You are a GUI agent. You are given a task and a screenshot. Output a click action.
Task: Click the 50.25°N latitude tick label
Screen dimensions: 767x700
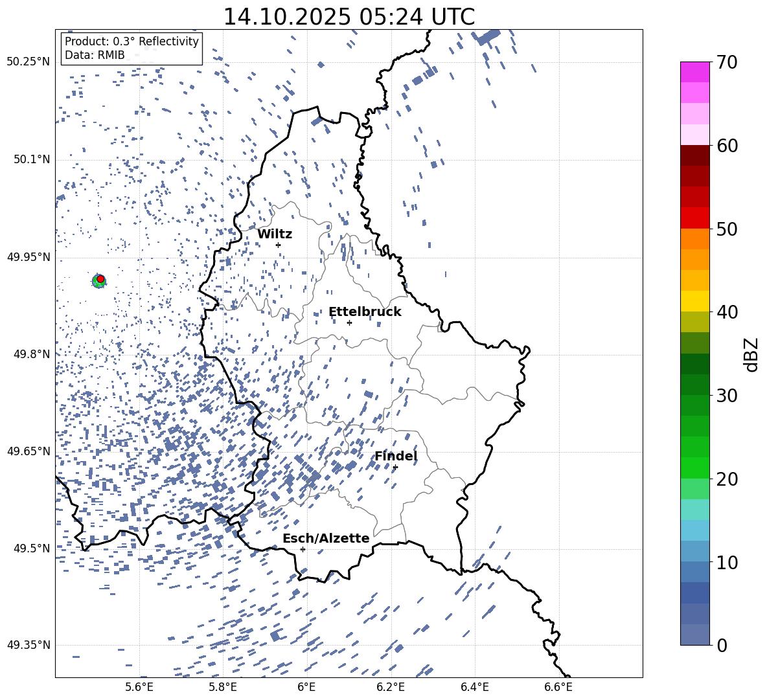pos(29,62)
